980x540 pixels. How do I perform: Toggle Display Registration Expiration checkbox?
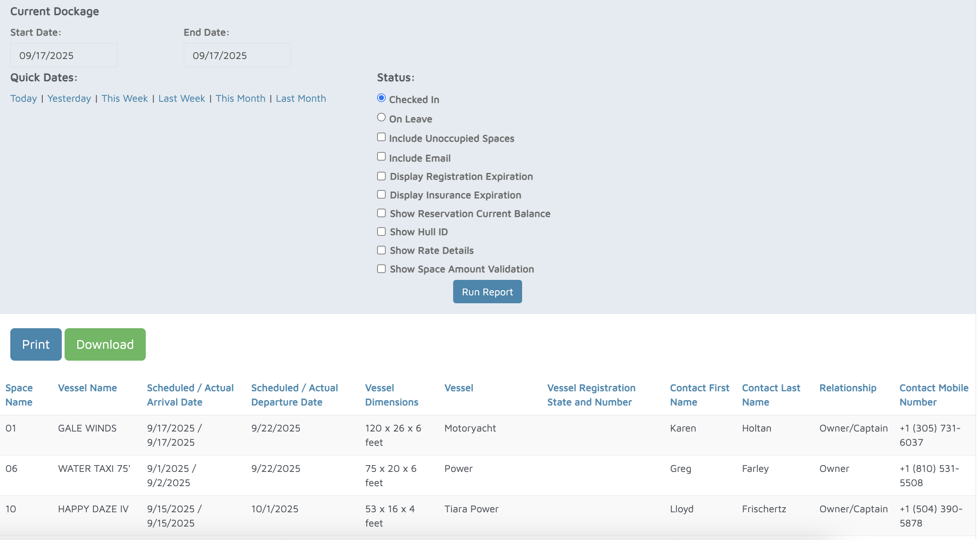381,176
